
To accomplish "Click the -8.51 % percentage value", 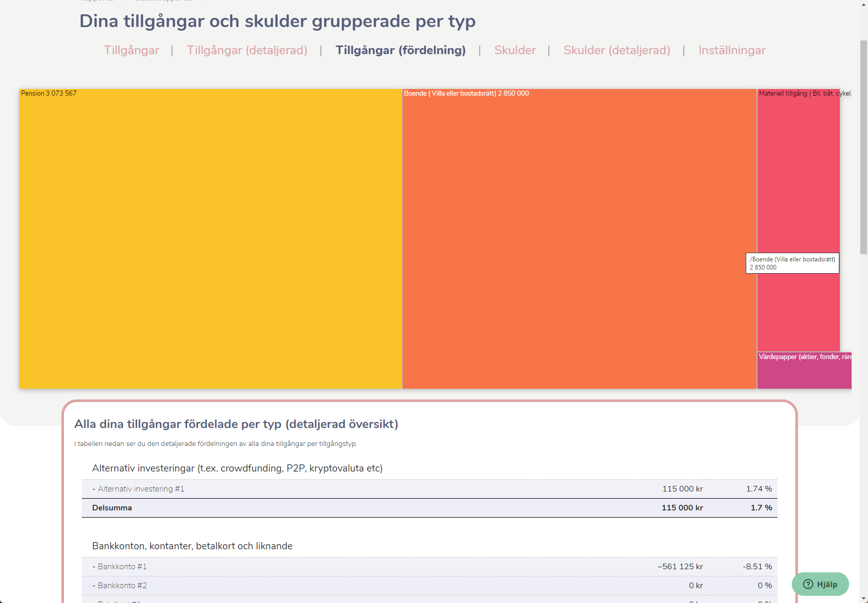I will click(x=758, y=567).
